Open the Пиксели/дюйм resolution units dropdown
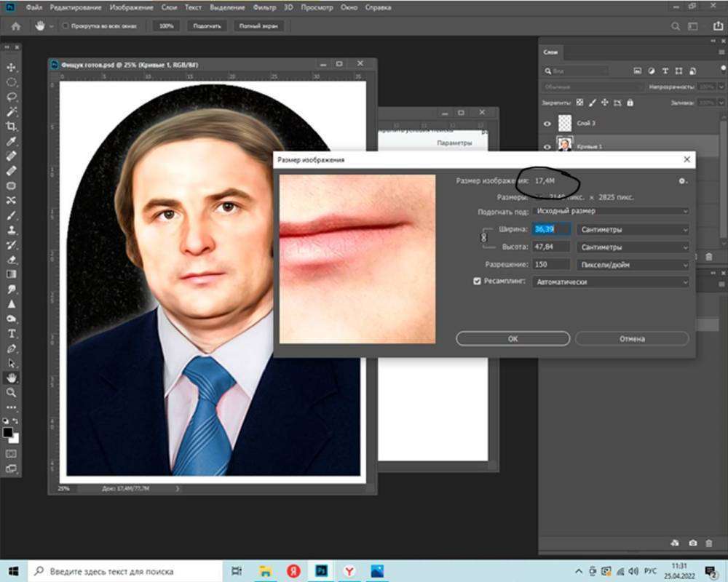The height and width of the screenshot is (582, 728). [x=632, y=265]
